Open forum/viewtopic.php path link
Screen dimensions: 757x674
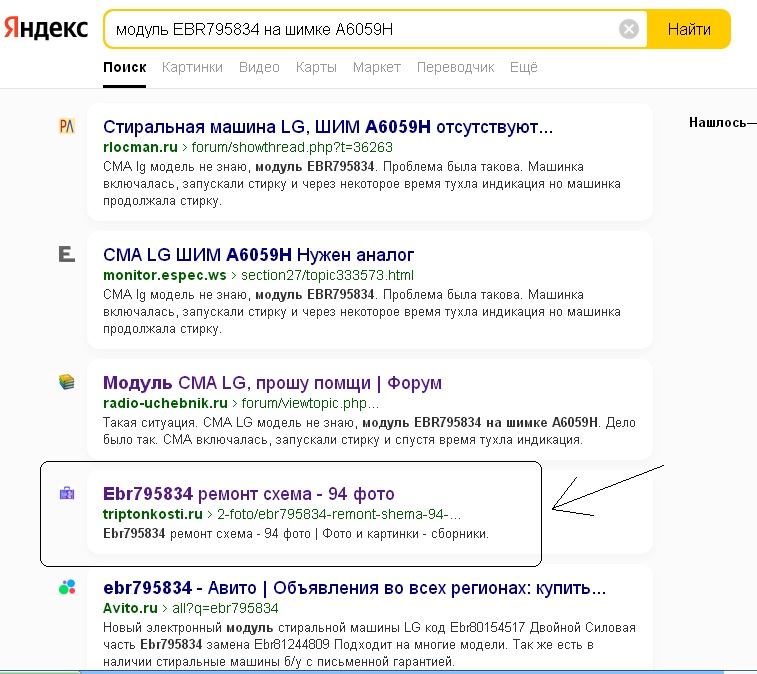310,403
